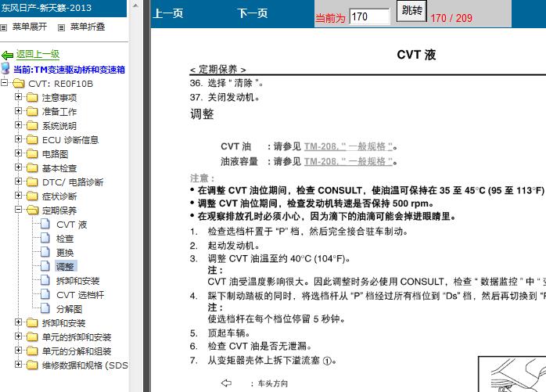The width and height of the screenshot is (546, 392).
Task: Go to previous page with 上一页
Action: click(x=168, y=13)
